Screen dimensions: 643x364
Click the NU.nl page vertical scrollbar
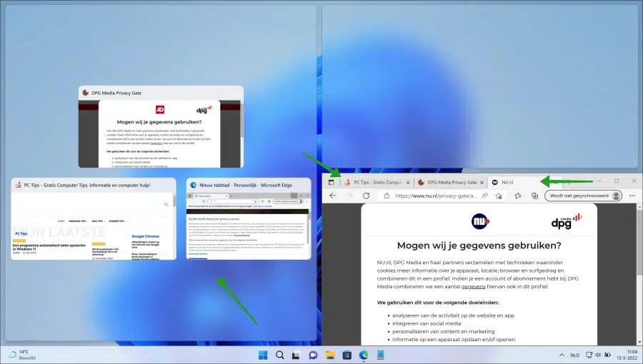639,273
